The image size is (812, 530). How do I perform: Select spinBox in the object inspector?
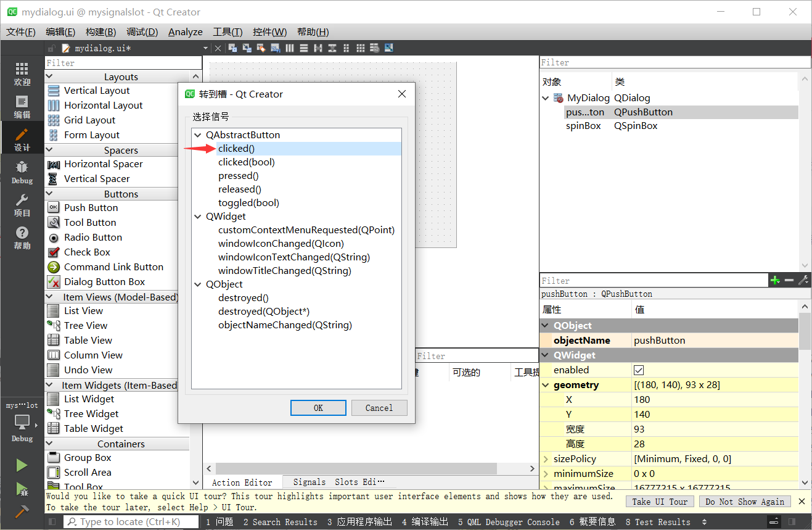(583, 126)
